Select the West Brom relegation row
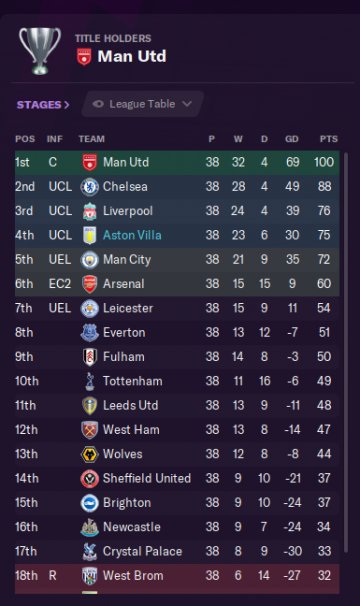The image size is (360, 606). (177, 576)
